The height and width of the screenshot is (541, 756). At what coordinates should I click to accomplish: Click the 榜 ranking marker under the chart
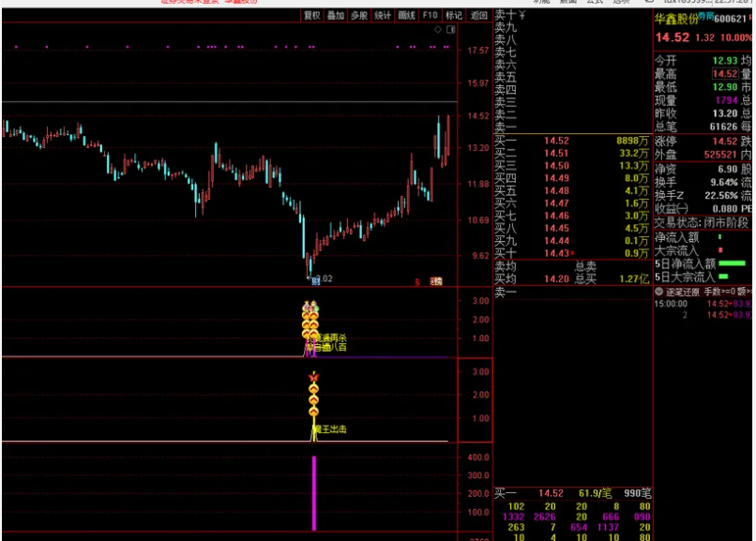pyautogui.click(x=436, y=281)
